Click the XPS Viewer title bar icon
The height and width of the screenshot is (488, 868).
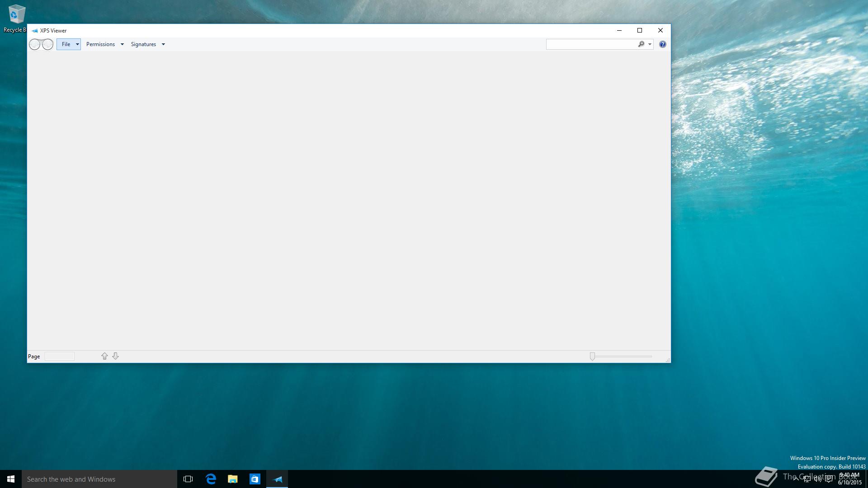[34, 31]
